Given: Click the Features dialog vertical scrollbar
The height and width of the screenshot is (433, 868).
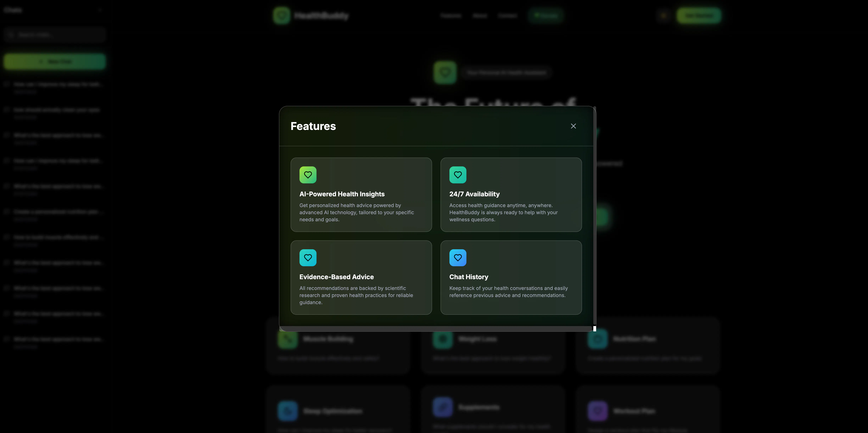Looking at the screenshot, I should [594, 215].
